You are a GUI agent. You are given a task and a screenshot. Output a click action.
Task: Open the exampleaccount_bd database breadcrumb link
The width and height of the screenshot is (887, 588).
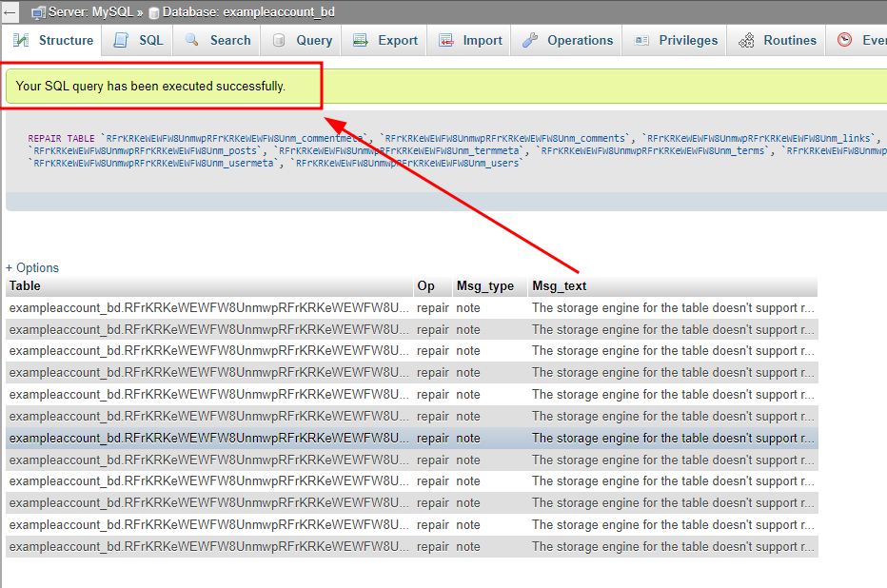pyautogui.click(x=248, y=12)
